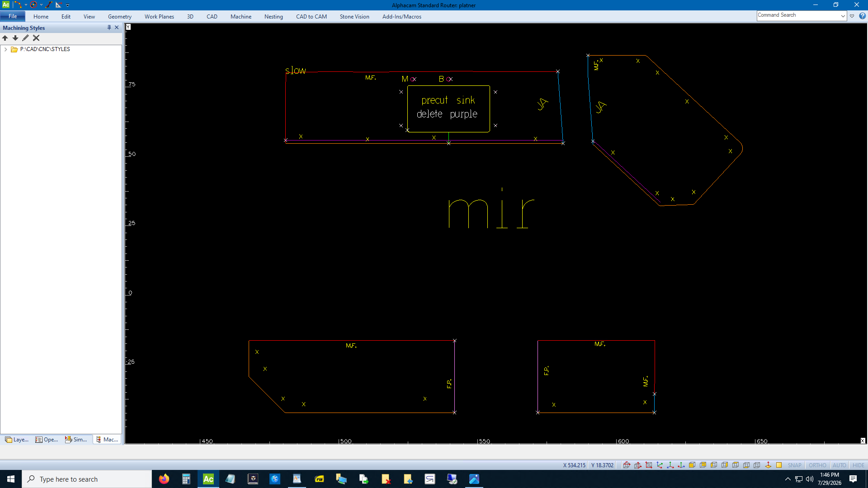Click the set-square measure tool icon
This screenshot has height=488, width=868.
click(58, 5)
